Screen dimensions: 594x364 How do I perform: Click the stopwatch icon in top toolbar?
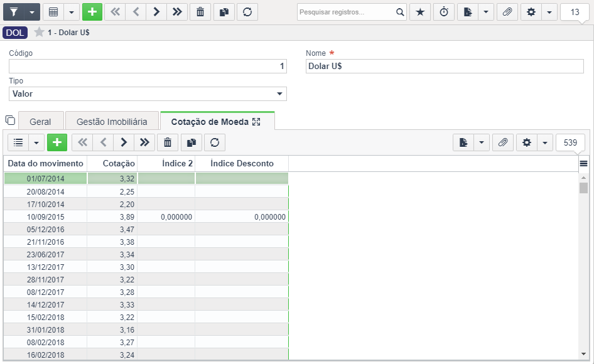444,12
